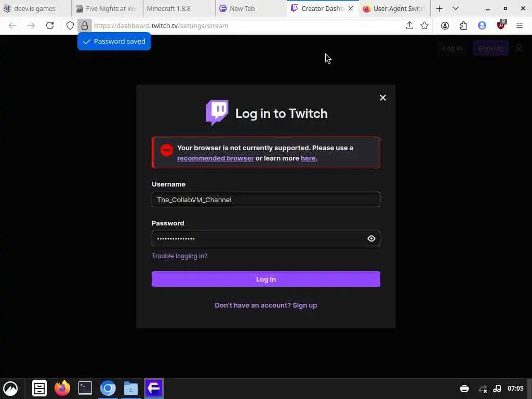The image size is (532, 399).
Task: Switch to the Minecraft 1.8.8 tab
Action: click(179, 8)
